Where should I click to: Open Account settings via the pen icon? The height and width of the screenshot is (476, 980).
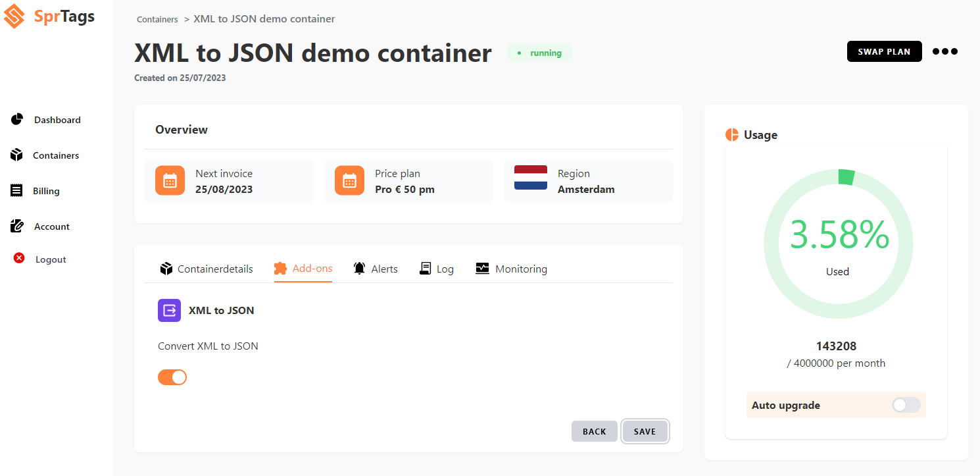pos(16,226)
